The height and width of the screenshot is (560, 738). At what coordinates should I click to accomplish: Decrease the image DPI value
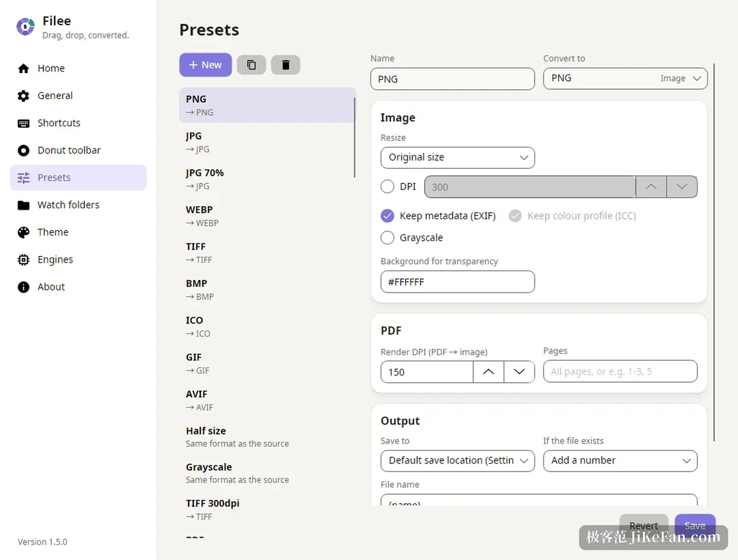click(681, 186)
